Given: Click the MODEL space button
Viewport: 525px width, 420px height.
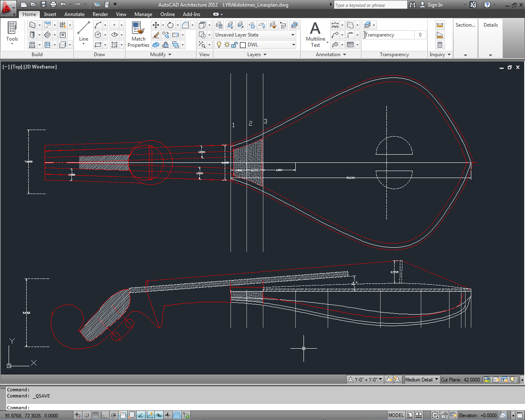Looking at the screenshot, I should point(396,415).
